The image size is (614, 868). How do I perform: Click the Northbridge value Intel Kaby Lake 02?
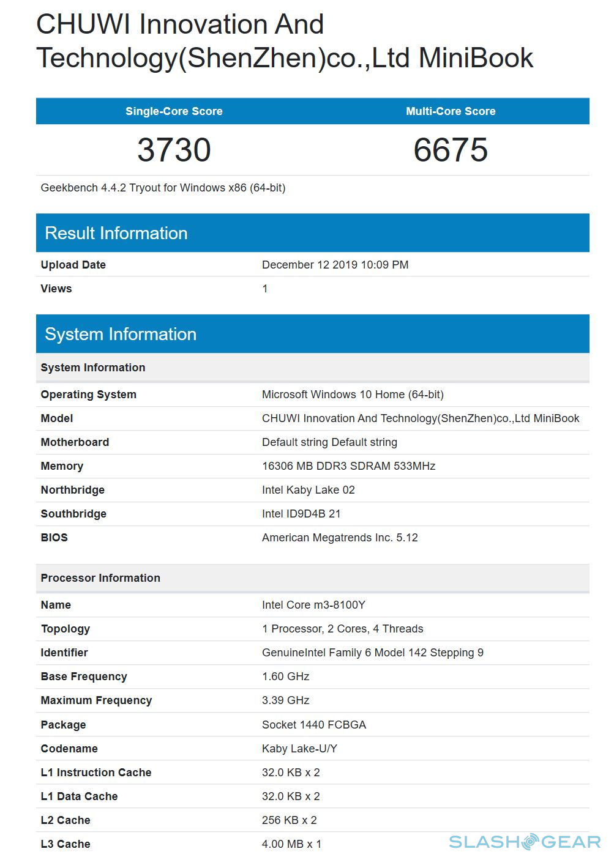point(308,490)
